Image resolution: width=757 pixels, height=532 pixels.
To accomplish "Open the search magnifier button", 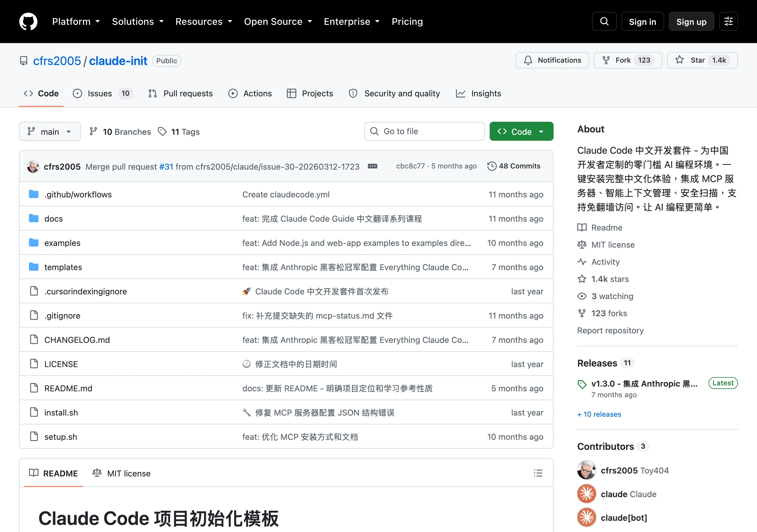I will point(604,21).
